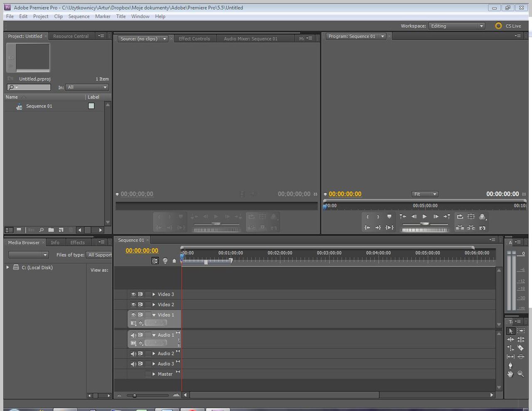Select the Slide tool
This screenshot has height=411, width=532.
[521, 357]
